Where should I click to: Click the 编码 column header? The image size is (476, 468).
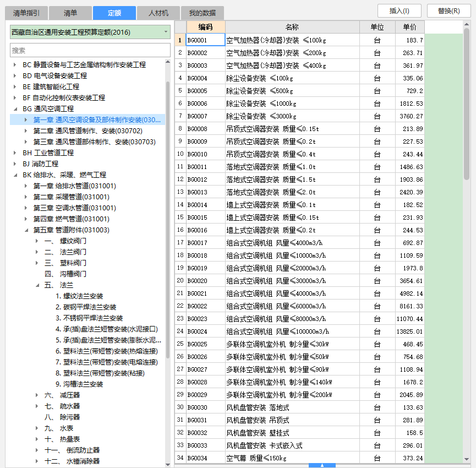click(205, 27)
